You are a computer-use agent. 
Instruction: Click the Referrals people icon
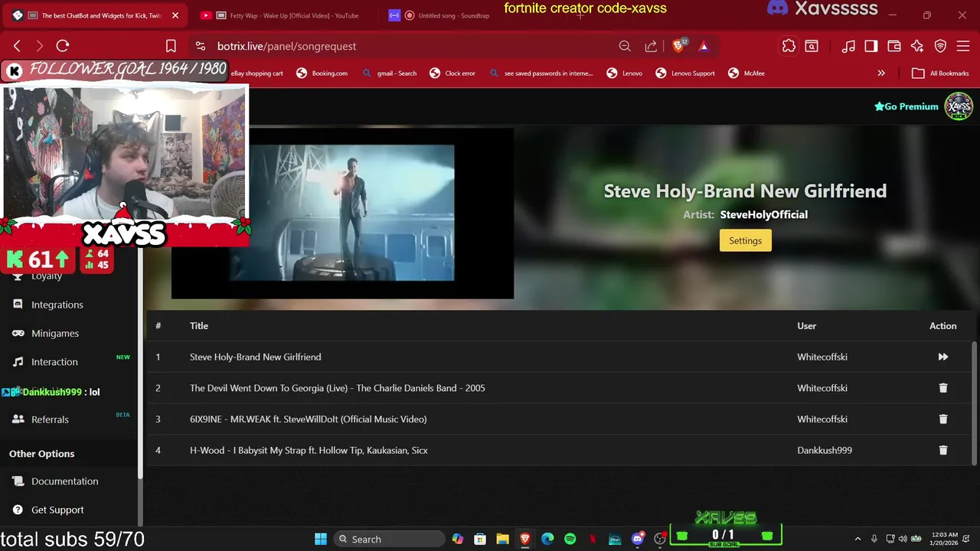click(x=18, y=419)
